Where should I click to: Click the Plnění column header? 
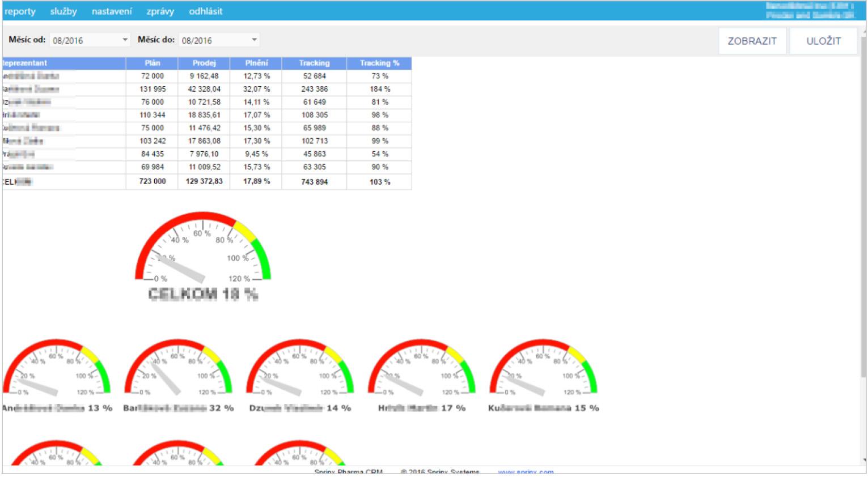[x=256, y=63]
